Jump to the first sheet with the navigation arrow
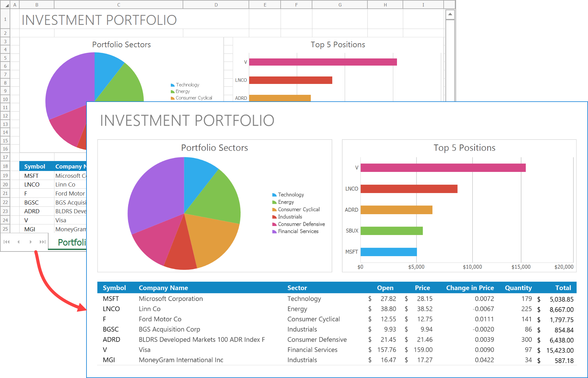Screen dimensions: 588x378 (x=7, y=242)
